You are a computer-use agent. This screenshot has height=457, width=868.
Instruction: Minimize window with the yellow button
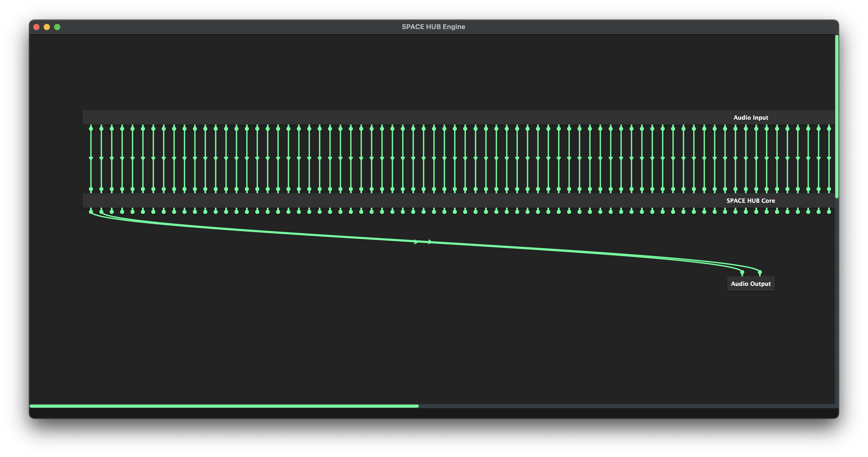pos(47,27)
